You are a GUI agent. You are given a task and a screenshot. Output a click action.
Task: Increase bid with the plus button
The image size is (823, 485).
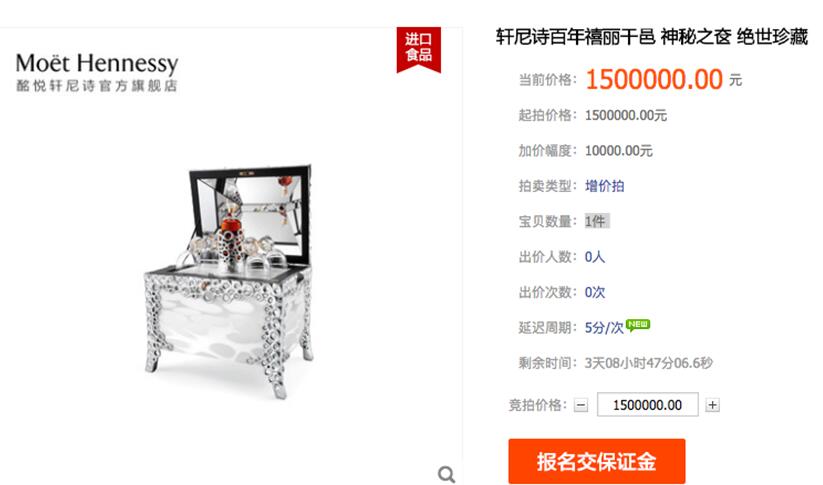point(712,405)
